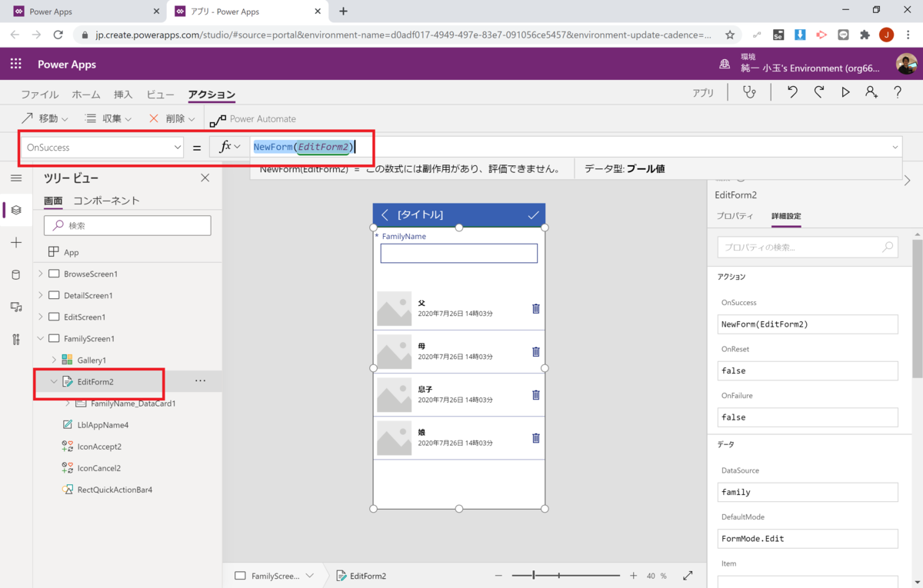Delete the 息子 gallery item via trash icon
The image size is (923, 588).
click(x=536, y=395)
